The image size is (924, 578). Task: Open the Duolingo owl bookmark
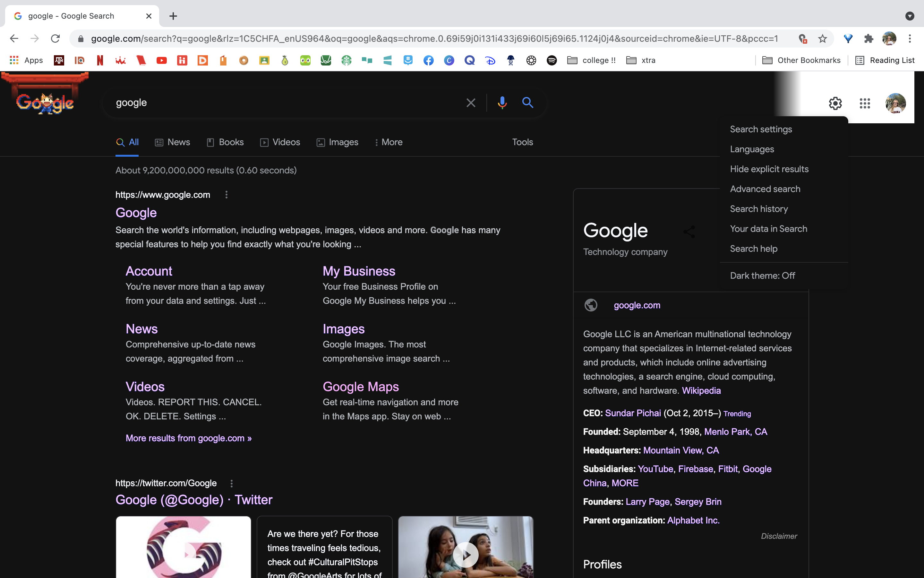click(305, 60)
